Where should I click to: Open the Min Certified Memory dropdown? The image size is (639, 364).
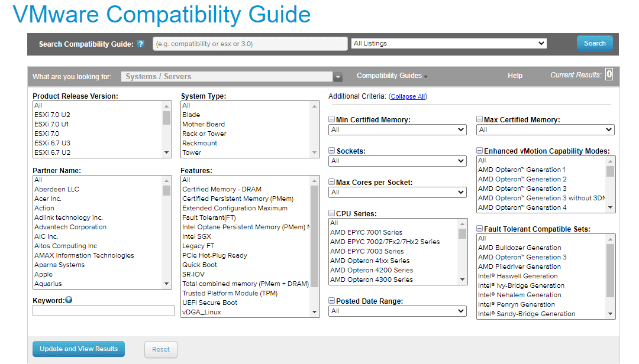click(398, 129)
